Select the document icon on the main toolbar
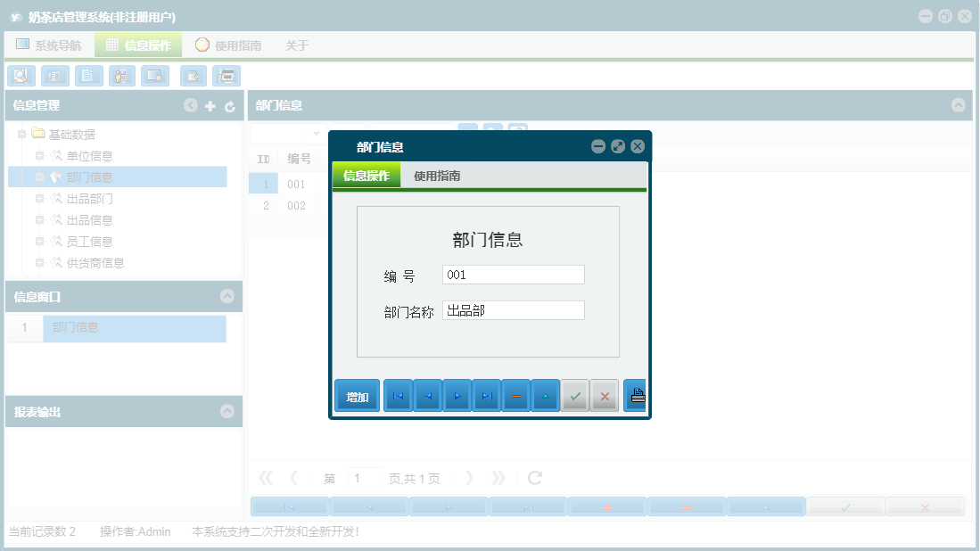Image resolution: width=980 pixels, height=551 pixels. click(x=87, y=76)
